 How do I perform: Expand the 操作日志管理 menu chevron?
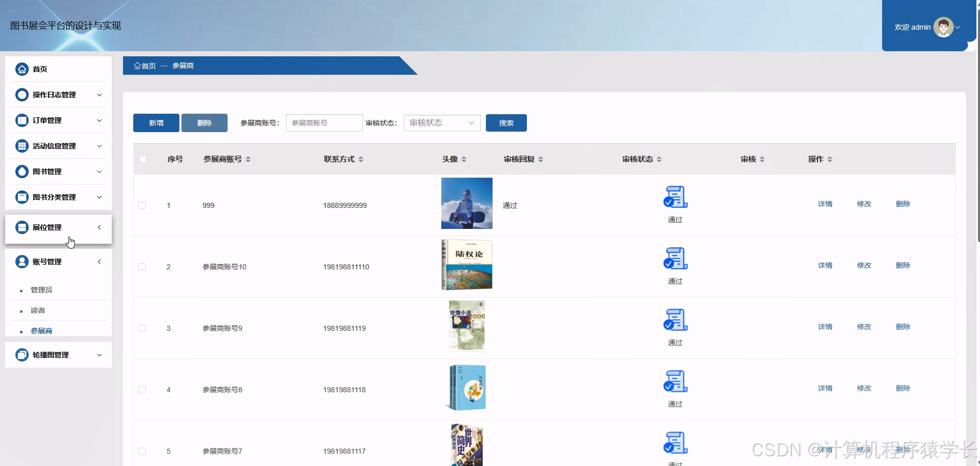pos(99,95)
